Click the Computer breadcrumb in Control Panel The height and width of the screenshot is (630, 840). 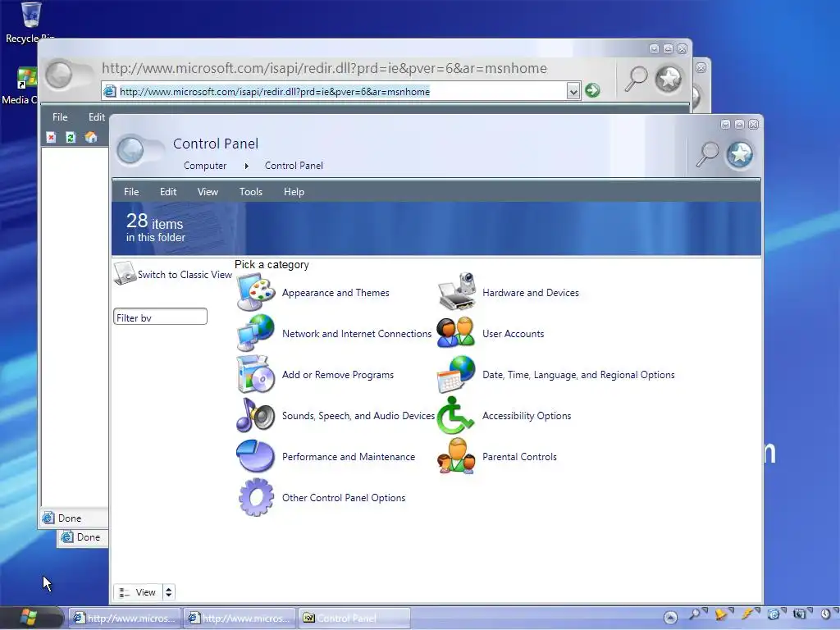tap(205, 166)
